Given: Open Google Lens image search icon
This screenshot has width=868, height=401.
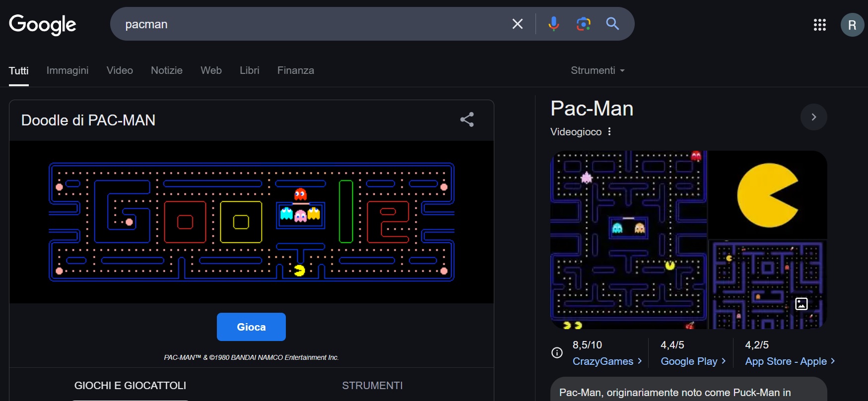Looking at the screenshot, I should [583, 24].
